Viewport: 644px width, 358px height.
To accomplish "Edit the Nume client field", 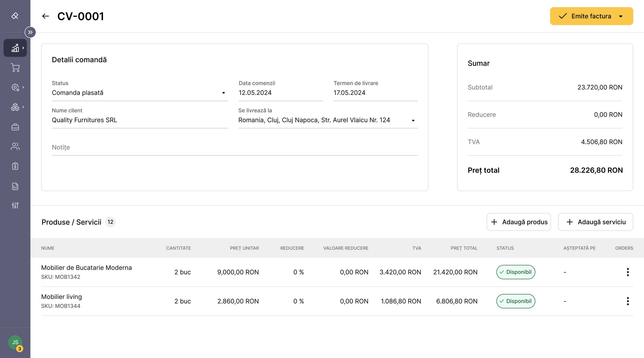I will point(140,120).
